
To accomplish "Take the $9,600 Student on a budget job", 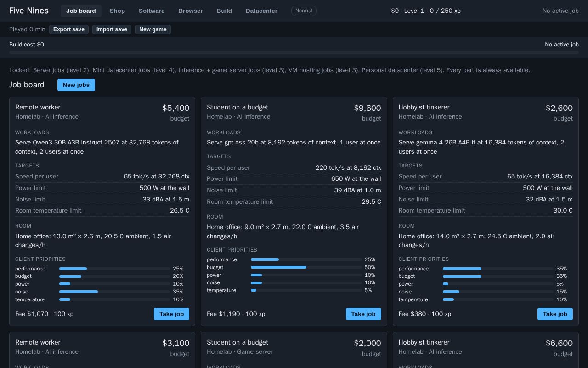I will point(363,314).
